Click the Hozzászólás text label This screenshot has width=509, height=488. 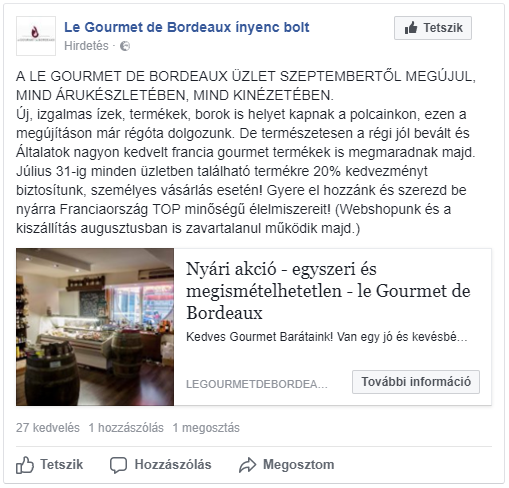click(173, 464)
